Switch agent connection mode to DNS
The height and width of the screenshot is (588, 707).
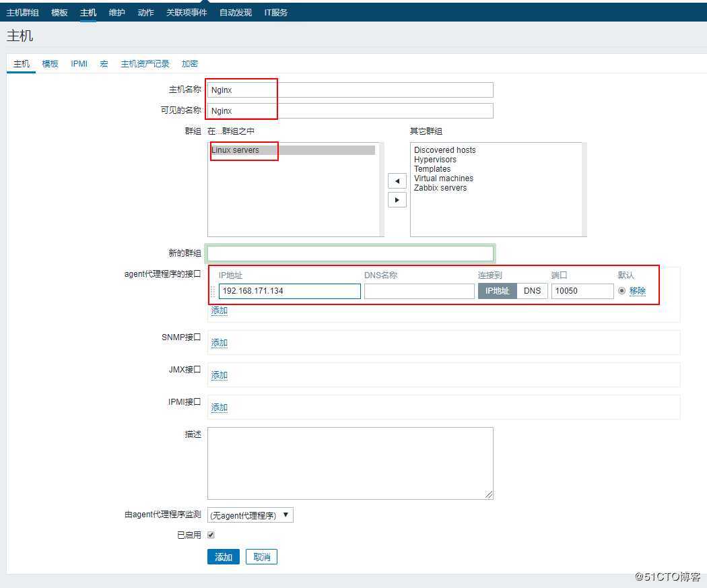tap(532, 290)
